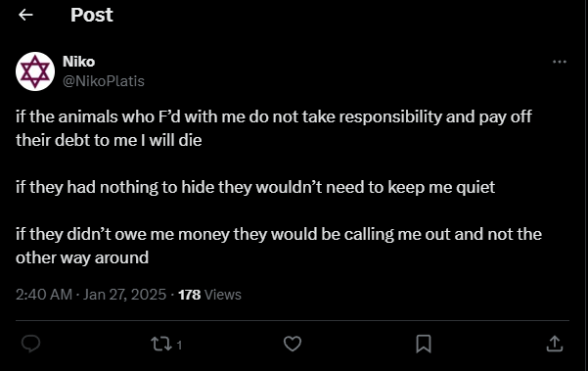The image size is (588, 371).
Task: Like the post with the heart icon
Action: (293, 344)
